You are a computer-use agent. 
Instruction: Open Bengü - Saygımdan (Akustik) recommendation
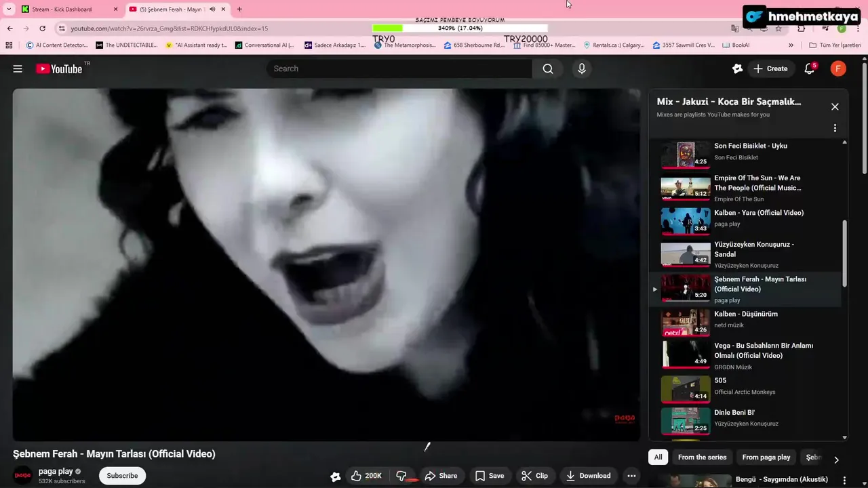point(781,479)
